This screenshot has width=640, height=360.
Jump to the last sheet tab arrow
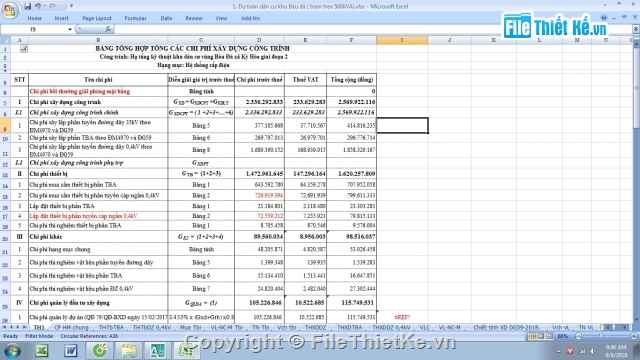coord(24,327)
